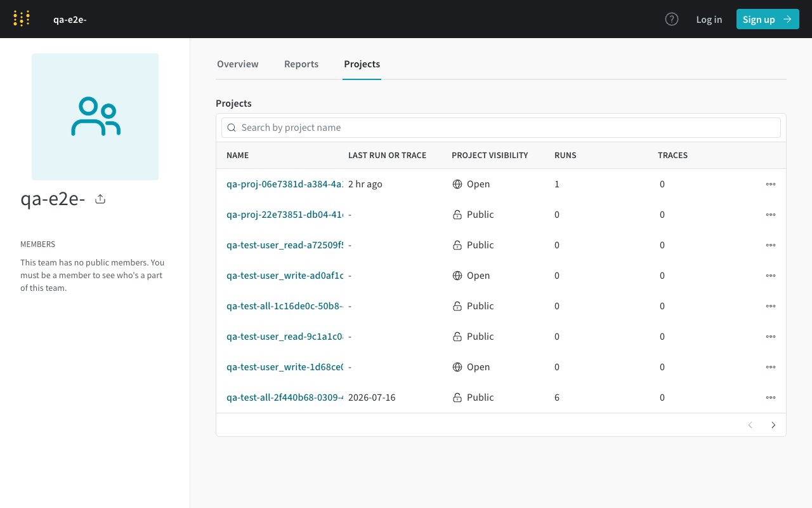This screenshot has height=508, width=812.
Task: Open the help question mark icon
Action: point(672,19)
